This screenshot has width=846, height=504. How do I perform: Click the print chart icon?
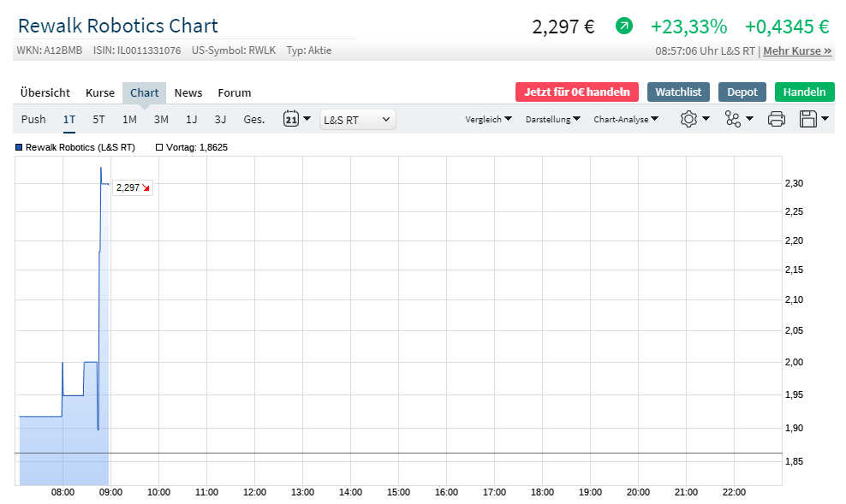point(776,119)
